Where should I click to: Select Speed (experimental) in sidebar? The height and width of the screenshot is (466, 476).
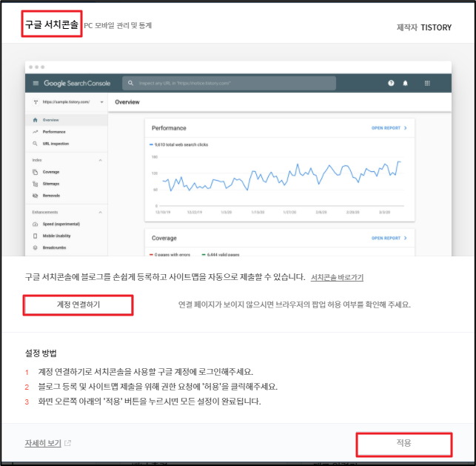(61, 224)
